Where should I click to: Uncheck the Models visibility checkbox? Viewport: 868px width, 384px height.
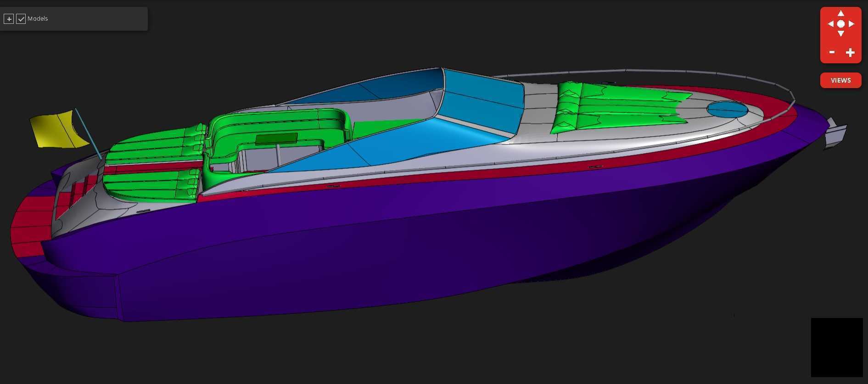[21, 19]
